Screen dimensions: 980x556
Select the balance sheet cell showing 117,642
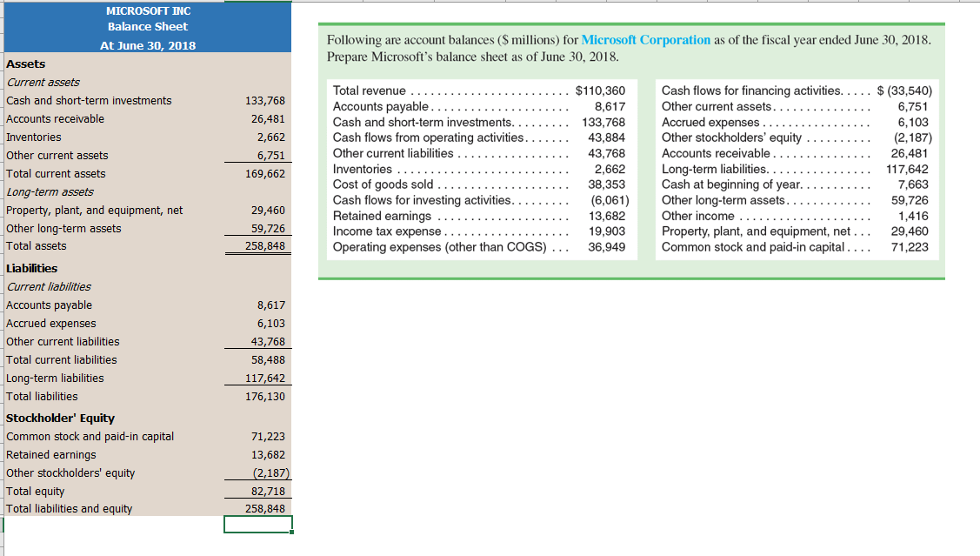pos(265,378)
